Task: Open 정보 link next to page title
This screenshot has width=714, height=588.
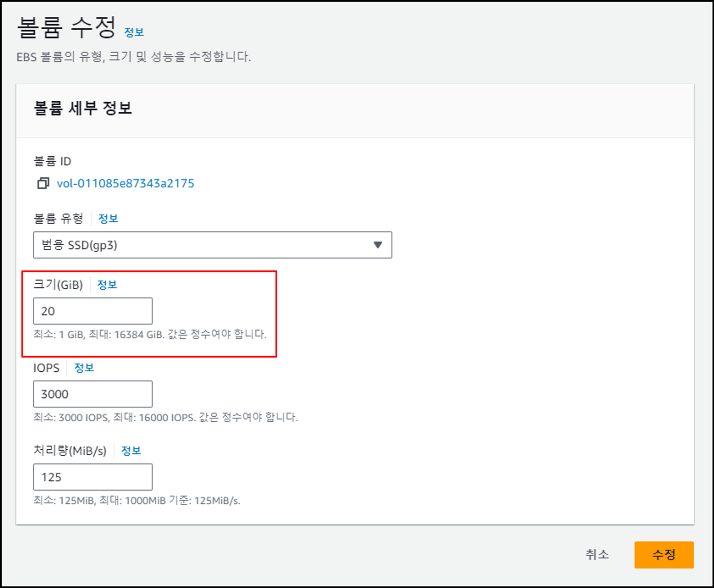Action: [134, 32]
